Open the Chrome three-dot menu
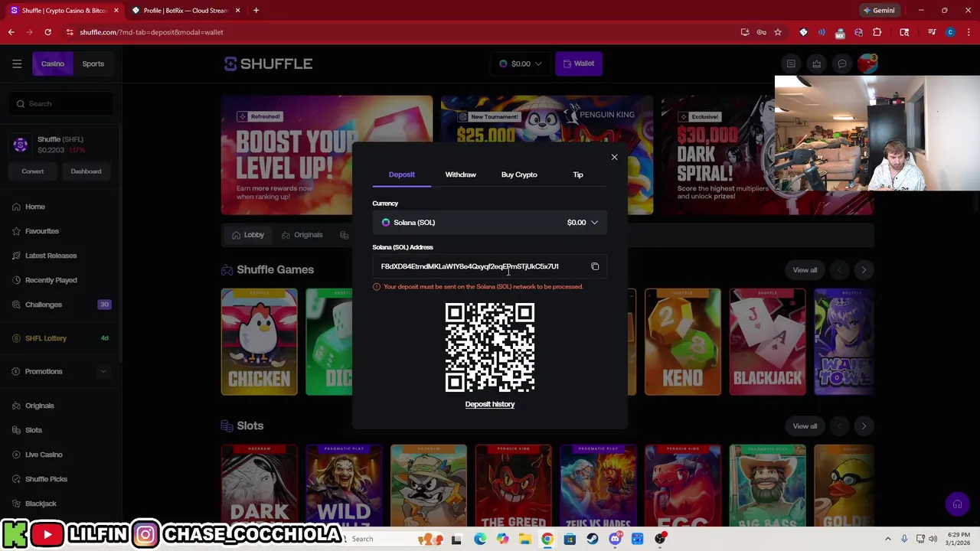 (969, 32)
